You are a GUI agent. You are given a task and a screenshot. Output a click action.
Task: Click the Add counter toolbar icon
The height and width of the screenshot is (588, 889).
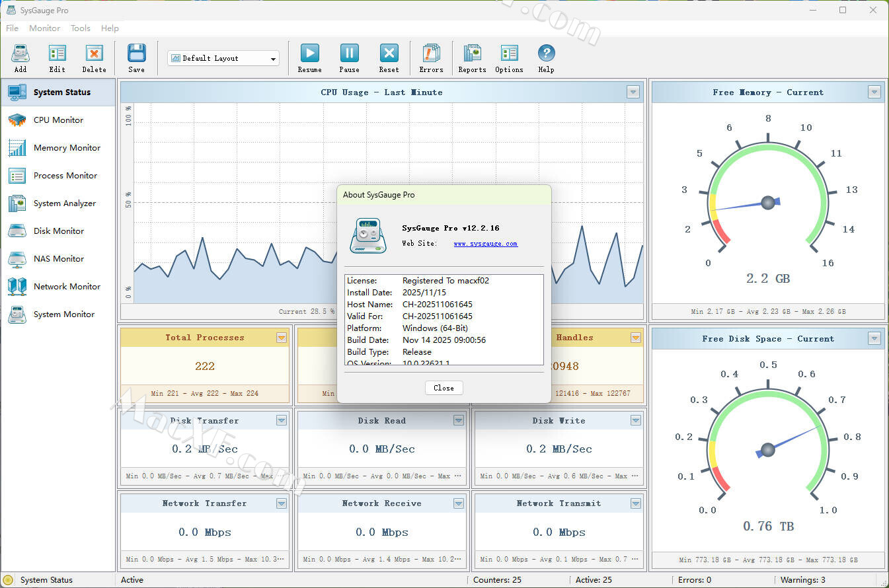[20, 58]
